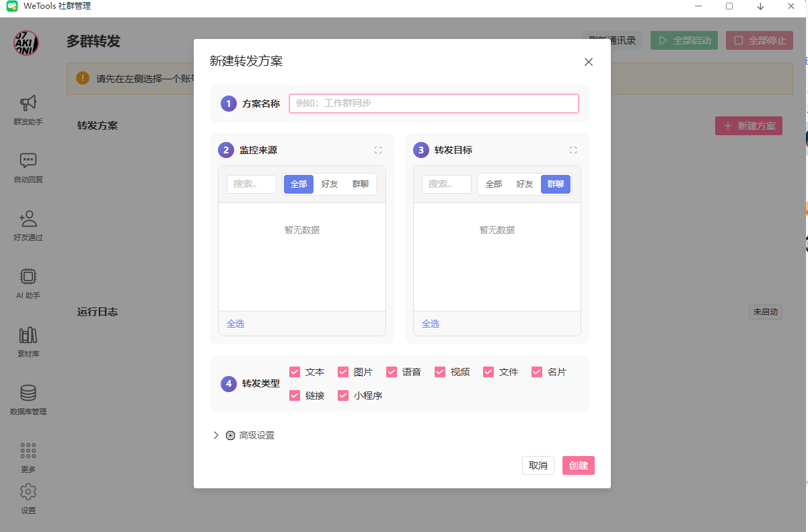Switch 监控来源 filter to 好友 tab
Viewport: 808px width, 532px height.
(x=330, y=184)
